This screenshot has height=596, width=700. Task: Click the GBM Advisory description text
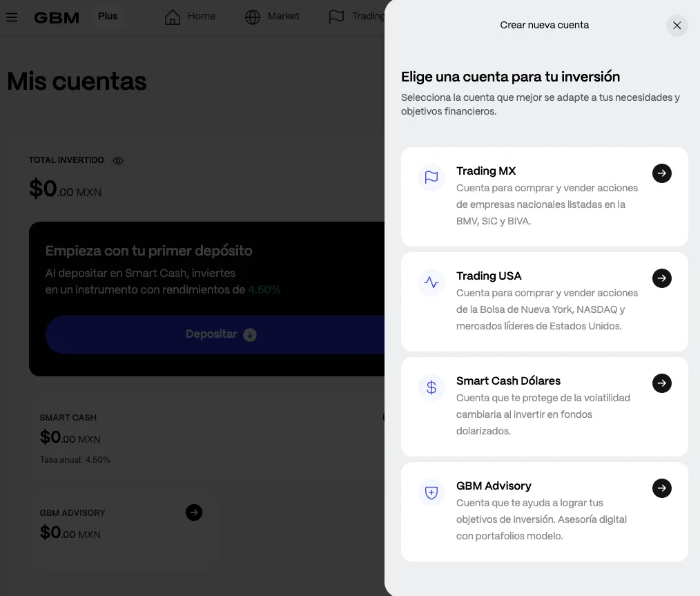coord(541,519)
